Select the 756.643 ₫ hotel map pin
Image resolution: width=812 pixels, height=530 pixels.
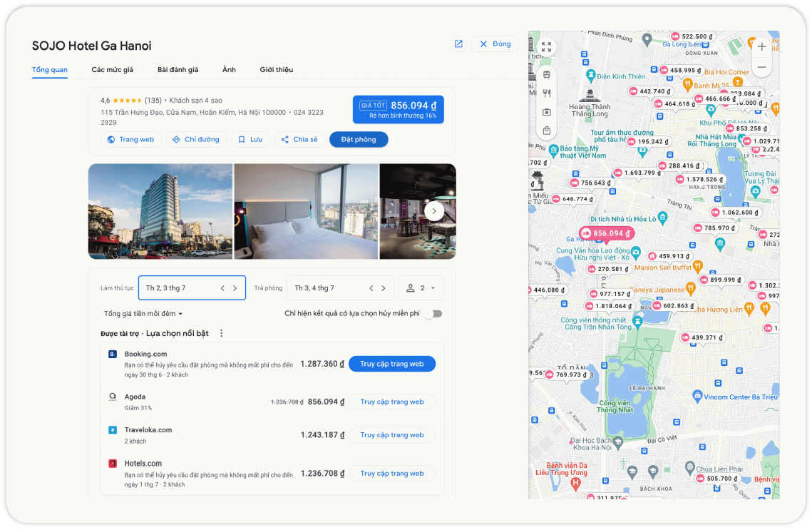[592, 183]
